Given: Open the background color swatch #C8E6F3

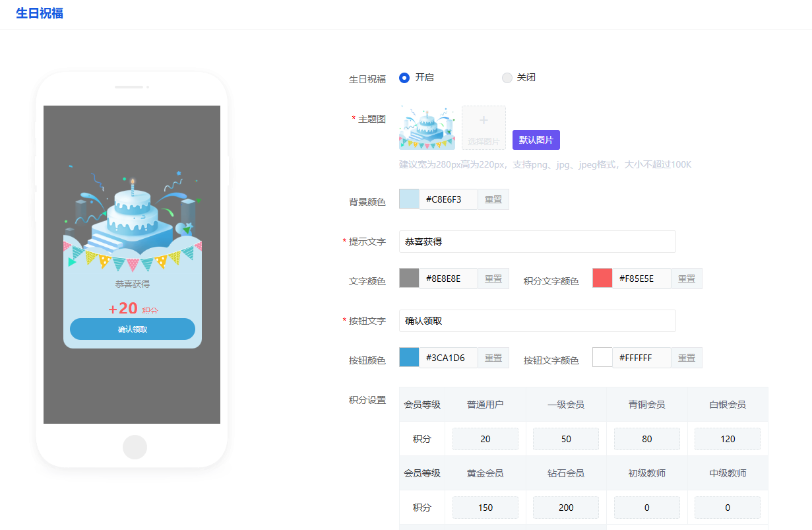Looking at the screenshot, I should [409, 199].
